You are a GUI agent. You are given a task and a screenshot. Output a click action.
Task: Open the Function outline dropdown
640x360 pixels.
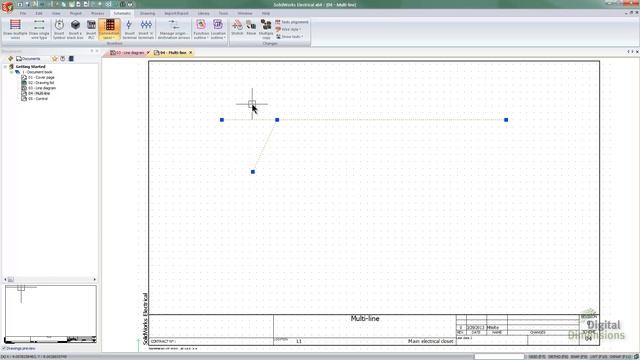tap(201, 29)
